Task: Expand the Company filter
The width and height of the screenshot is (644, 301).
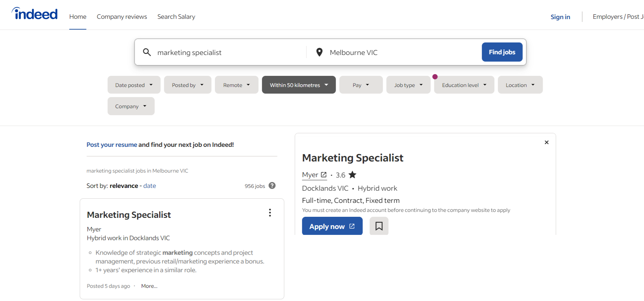Action: tap(131, 106)
